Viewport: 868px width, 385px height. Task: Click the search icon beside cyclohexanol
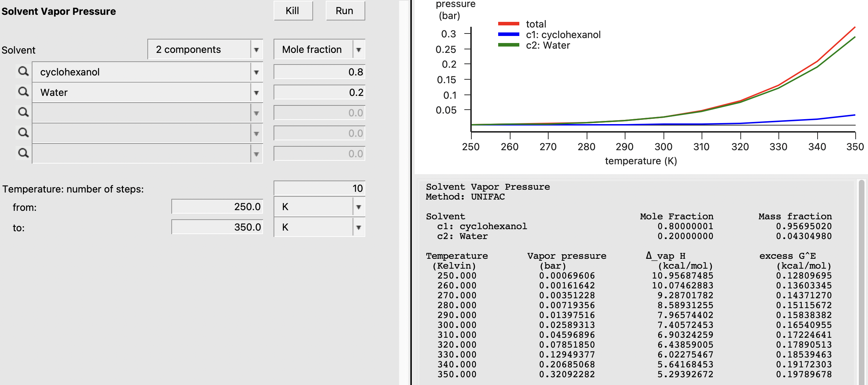point(23,72)
